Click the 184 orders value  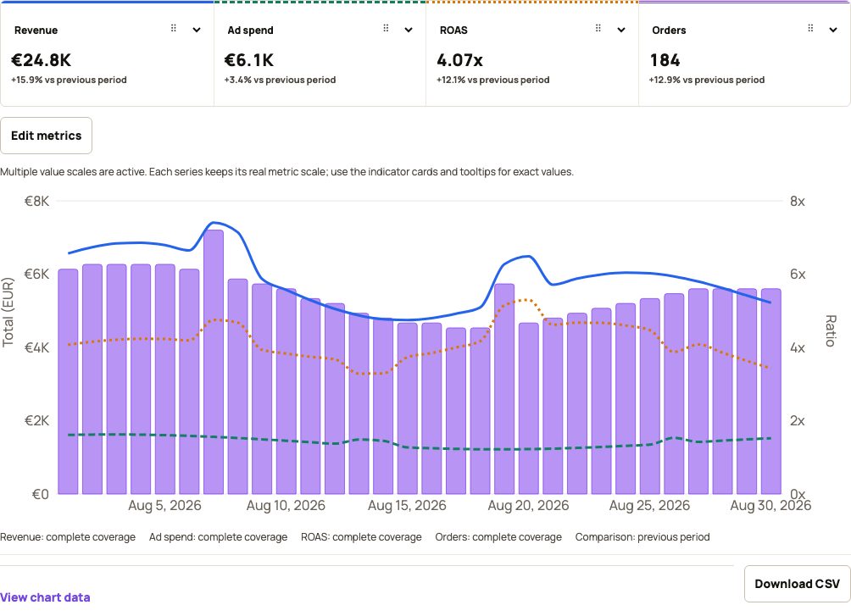[x=665, y=59]
